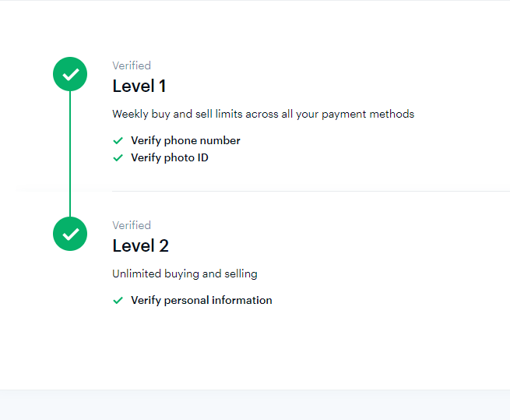This screenshot has height=420, width=510.
Task: Click the horizontal divider between Level 1 and Level 2
Action: (x=311, y=191)
